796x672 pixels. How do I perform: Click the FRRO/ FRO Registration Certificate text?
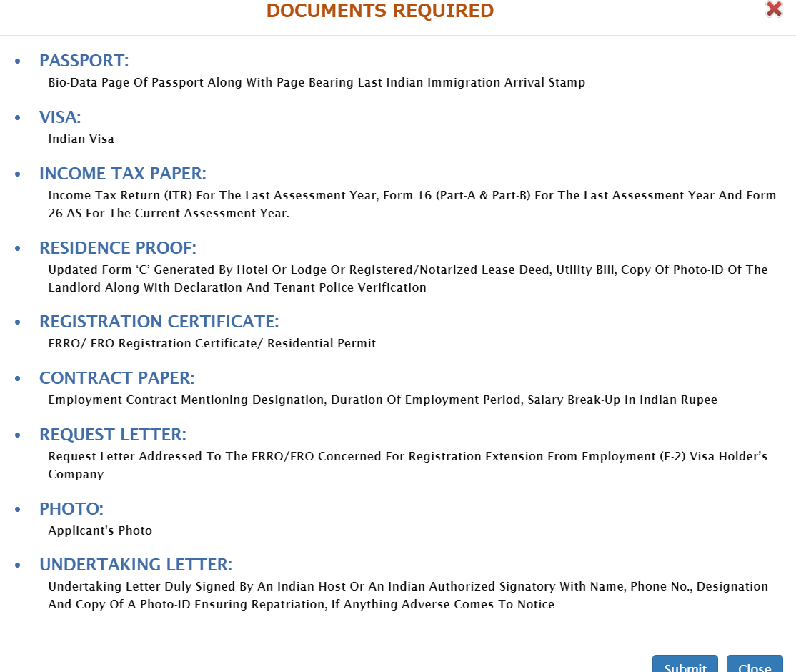point(212,343)
